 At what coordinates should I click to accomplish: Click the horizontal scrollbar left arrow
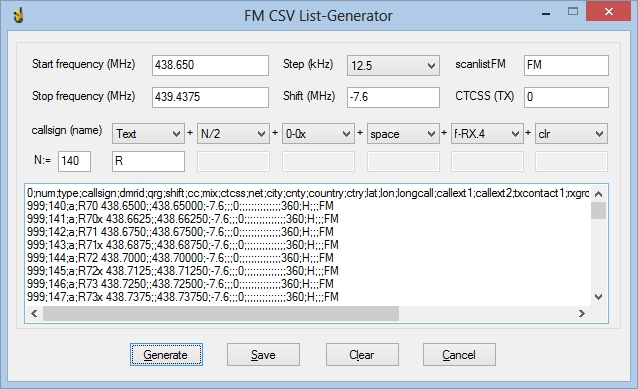[x=34, y=313]
